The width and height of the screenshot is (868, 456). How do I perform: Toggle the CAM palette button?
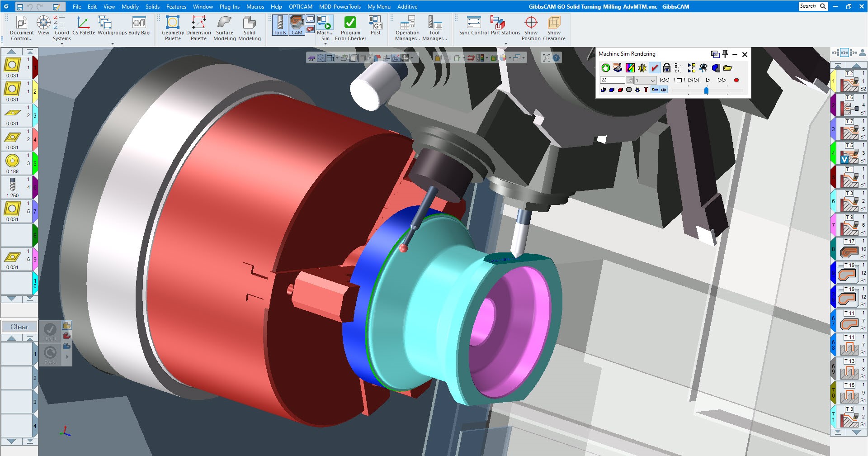point(297,25)
